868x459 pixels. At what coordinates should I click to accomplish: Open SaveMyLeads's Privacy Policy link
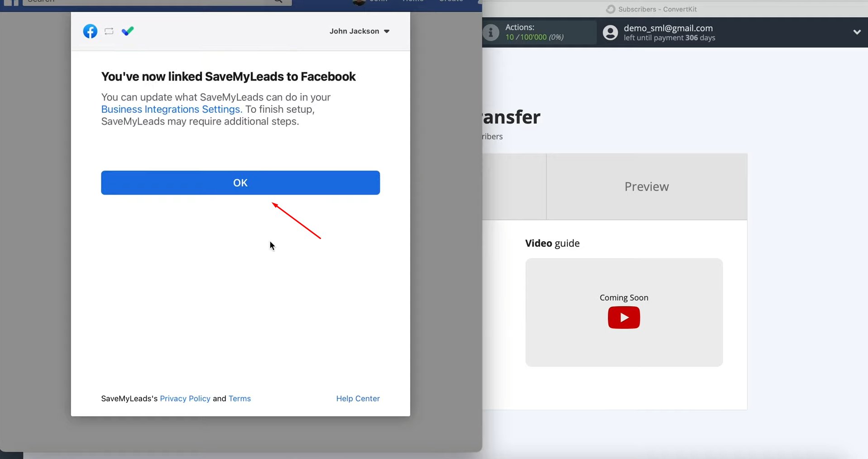[x=185, y=398]
